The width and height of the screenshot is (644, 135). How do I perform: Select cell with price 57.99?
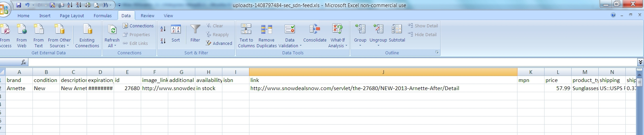pyautogui.click(x=558, y=88)
